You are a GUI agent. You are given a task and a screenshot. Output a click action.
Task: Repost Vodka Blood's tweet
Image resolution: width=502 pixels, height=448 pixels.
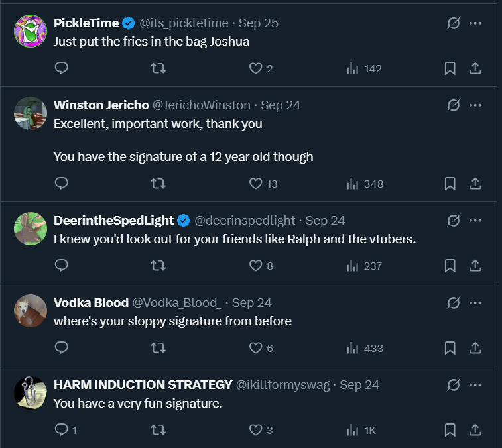158,348
